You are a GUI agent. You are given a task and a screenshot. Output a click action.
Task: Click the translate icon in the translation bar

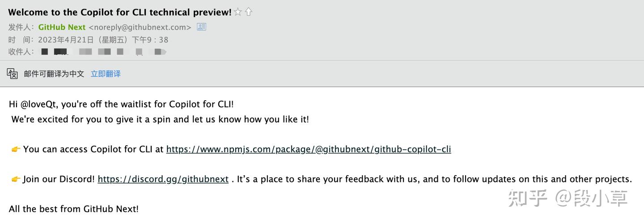point(13,74)
